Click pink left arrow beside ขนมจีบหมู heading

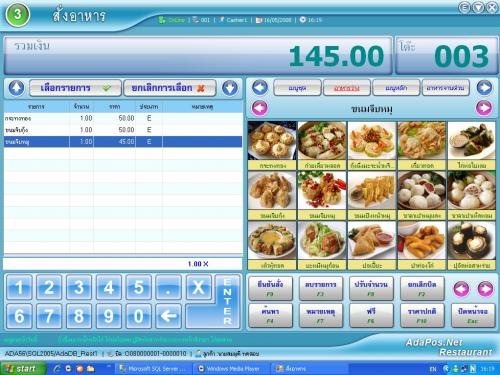pos(260,108)
